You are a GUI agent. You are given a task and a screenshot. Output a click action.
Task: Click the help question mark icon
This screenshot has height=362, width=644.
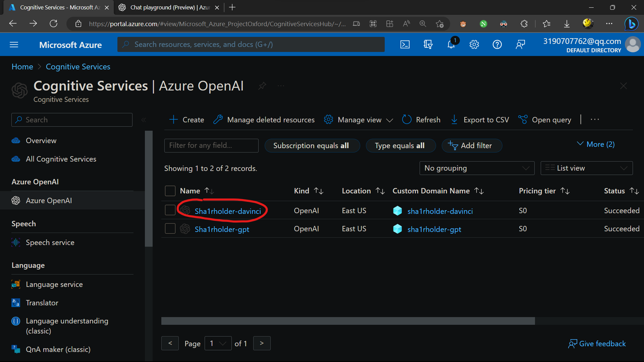click(x=497, y=44)
